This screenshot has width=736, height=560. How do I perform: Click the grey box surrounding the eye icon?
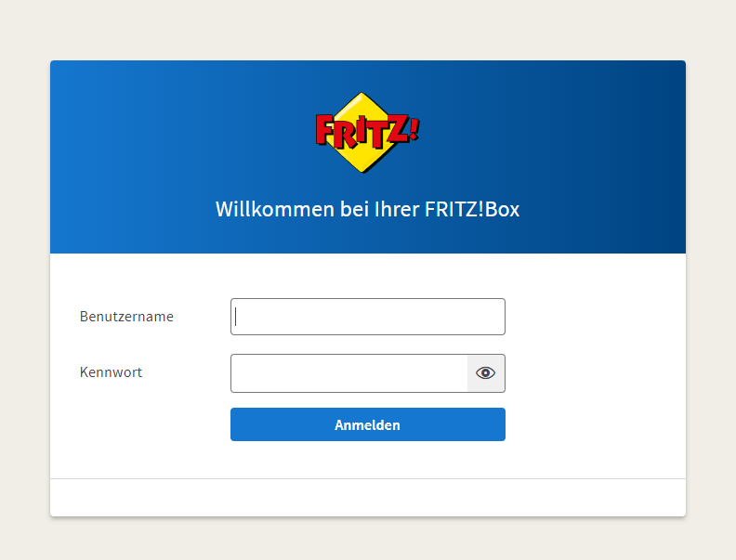coord(486,373)
